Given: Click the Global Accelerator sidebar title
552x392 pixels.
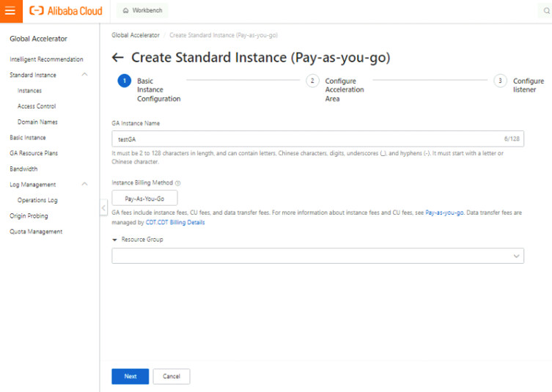Looking at the screenshot, I should [x=38, y=39].
